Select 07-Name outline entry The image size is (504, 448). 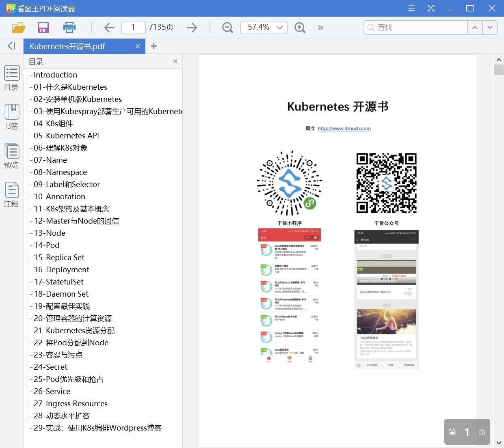50,160
